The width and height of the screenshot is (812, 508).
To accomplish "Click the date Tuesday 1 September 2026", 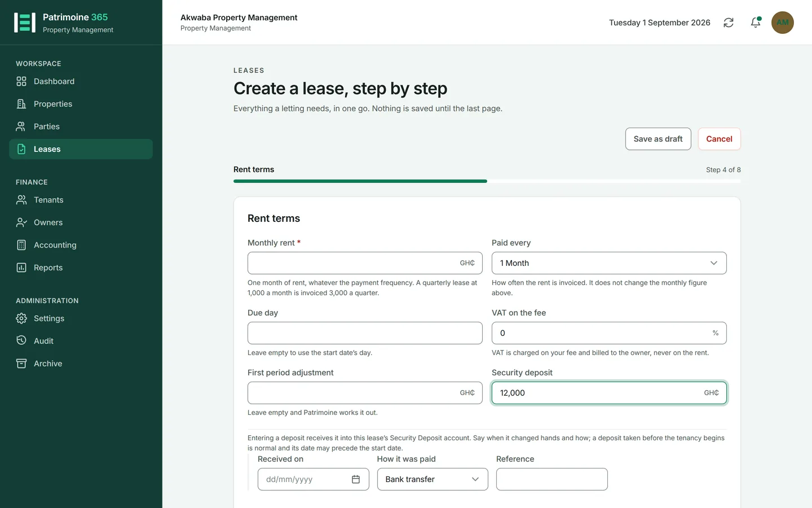I will [x=660, y=23].
